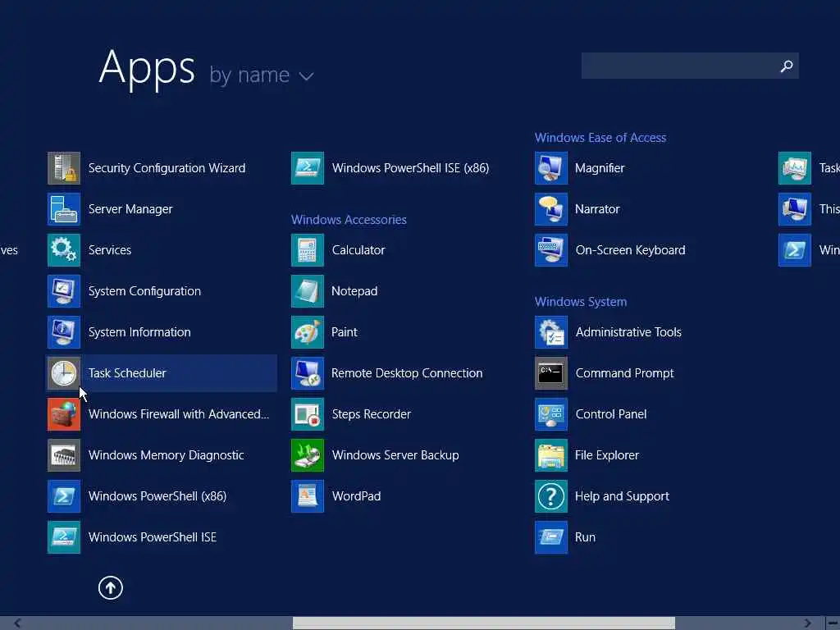Image resolution: width=840 pixels, height=630 pixels.
Task: Select the 'Windows System' group heading
Action: (581, 302)
